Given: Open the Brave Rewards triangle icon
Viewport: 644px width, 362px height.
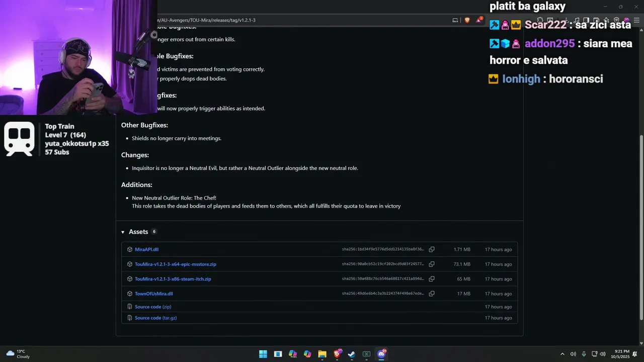Looking at the screenshot, I should point(479,20).
